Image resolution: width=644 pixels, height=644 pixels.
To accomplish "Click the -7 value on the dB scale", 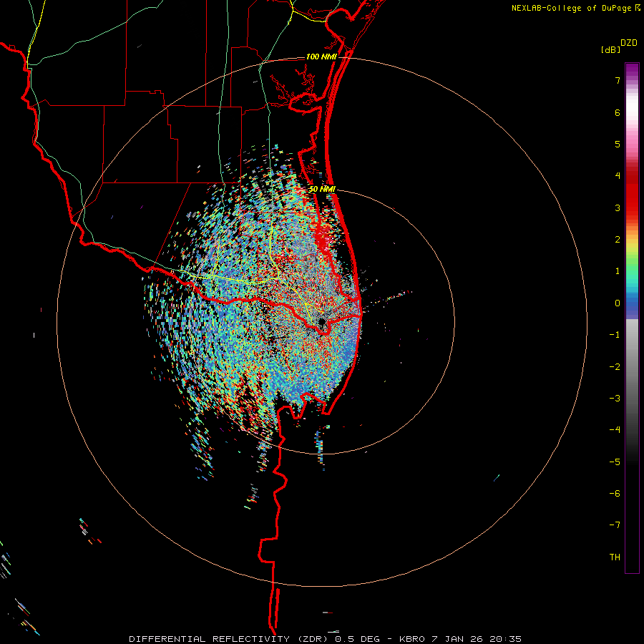I will (x=615, y=525).
